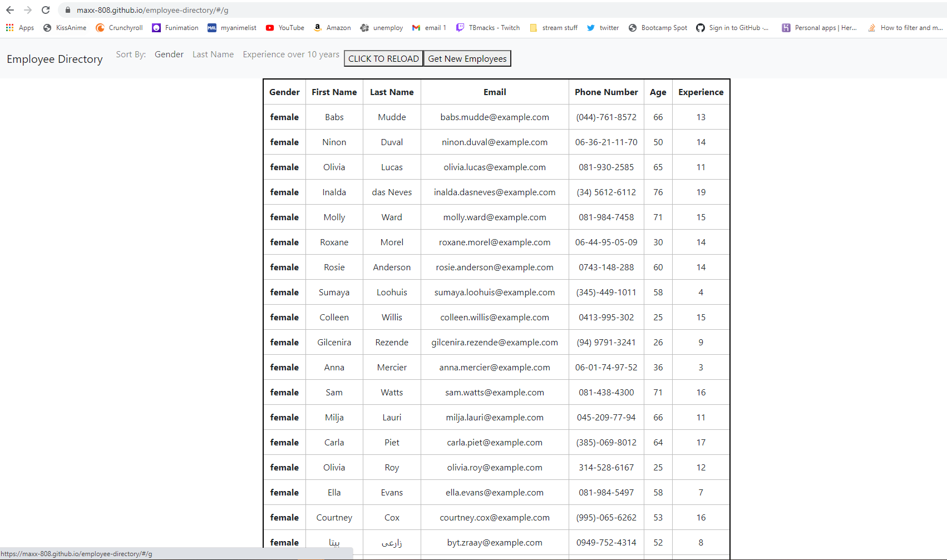The image size is (947, 560).
Task: Open the TBmacks Twitch bookmark
Action: (x=487, y=28)
